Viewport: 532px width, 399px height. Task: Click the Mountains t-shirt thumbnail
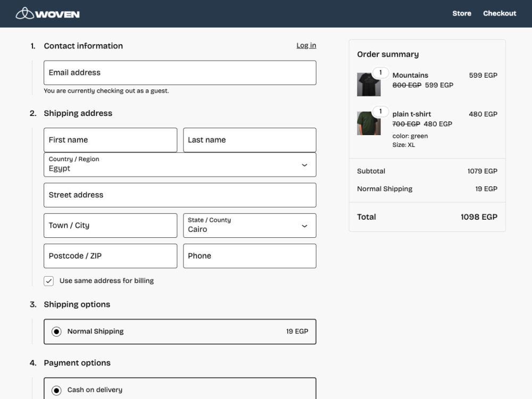click(369, 85)
